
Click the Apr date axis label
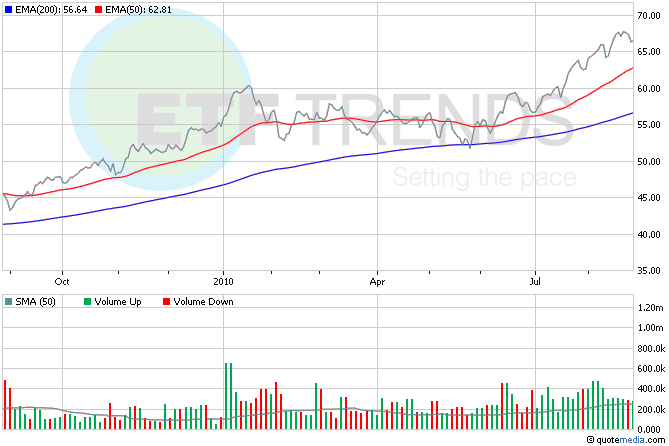(377, 282)
